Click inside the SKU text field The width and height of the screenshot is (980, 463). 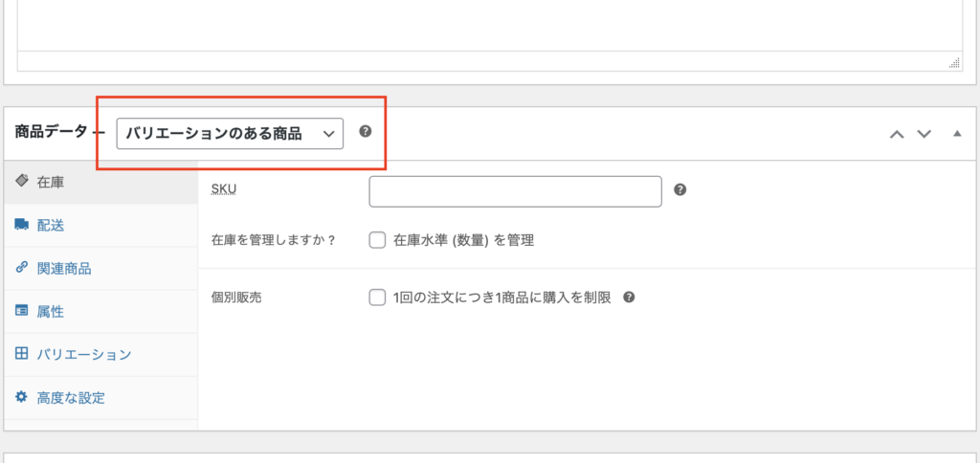pyautogui.click(x=515, y=191)
